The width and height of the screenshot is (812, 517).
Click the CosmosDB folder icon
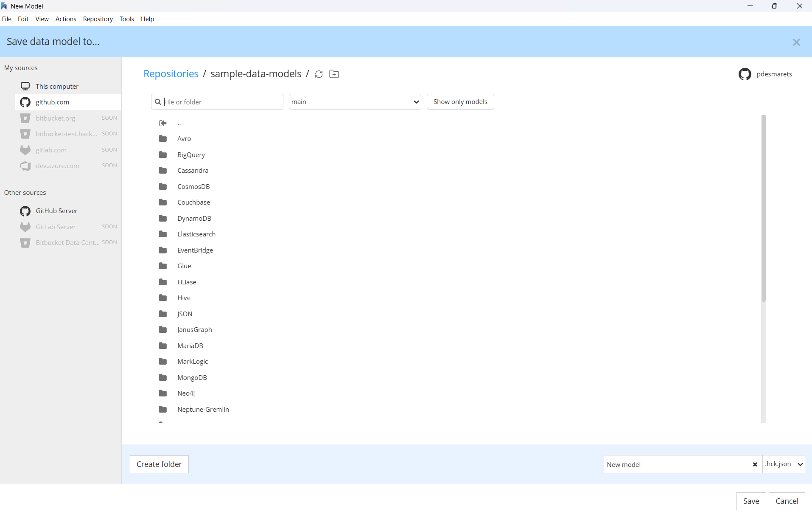pos(163,186)
